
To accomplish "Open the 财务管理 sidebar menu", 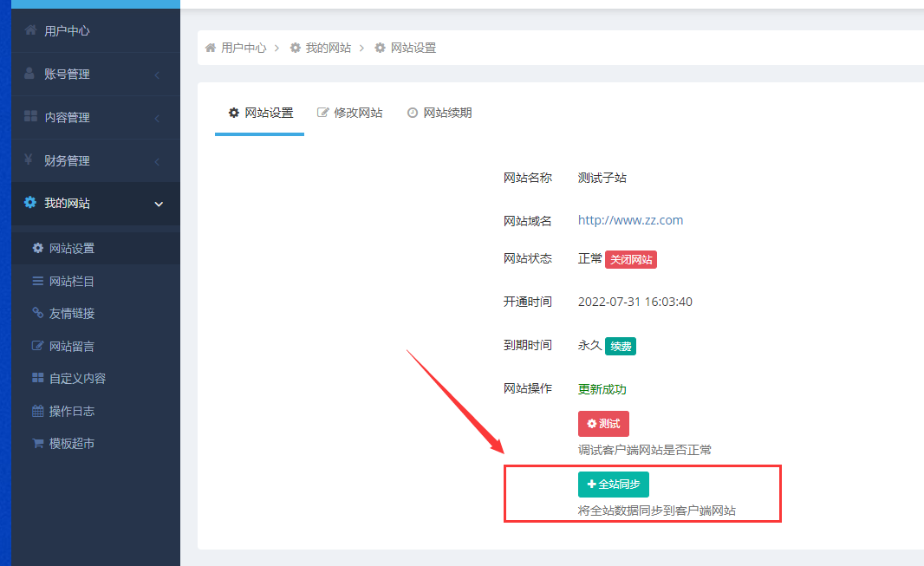I will click(x=95, y=161).
